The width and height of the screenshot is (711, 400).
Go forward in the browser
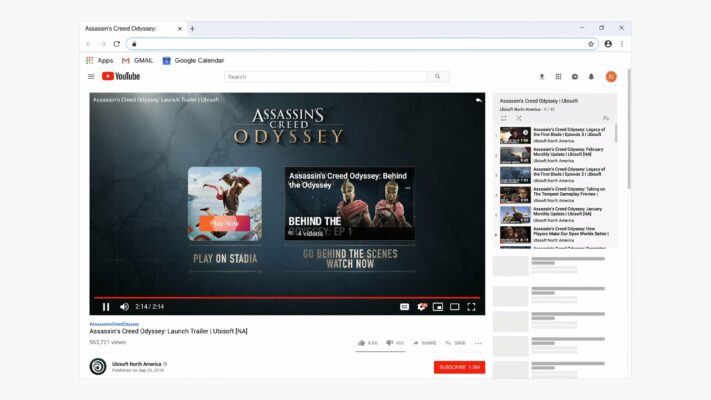tap(103, 44)
